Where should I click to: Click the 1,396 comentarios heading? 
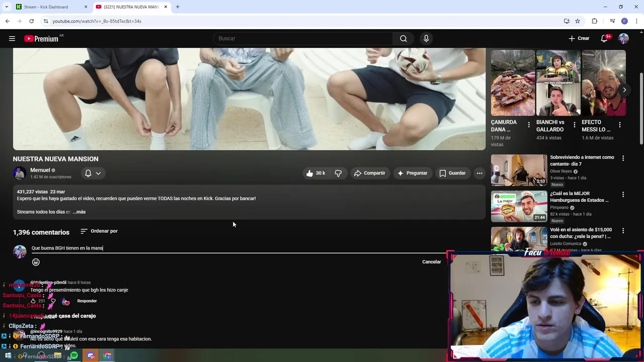pos(41,232)
